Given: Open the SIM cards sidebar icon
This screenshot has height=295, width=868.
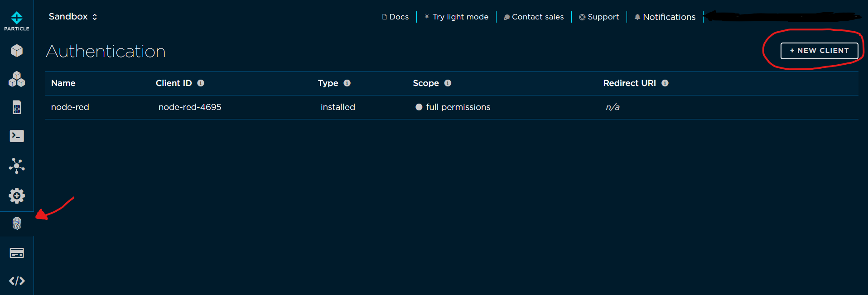Looking at the screenshot, I should tap(17, 107).
